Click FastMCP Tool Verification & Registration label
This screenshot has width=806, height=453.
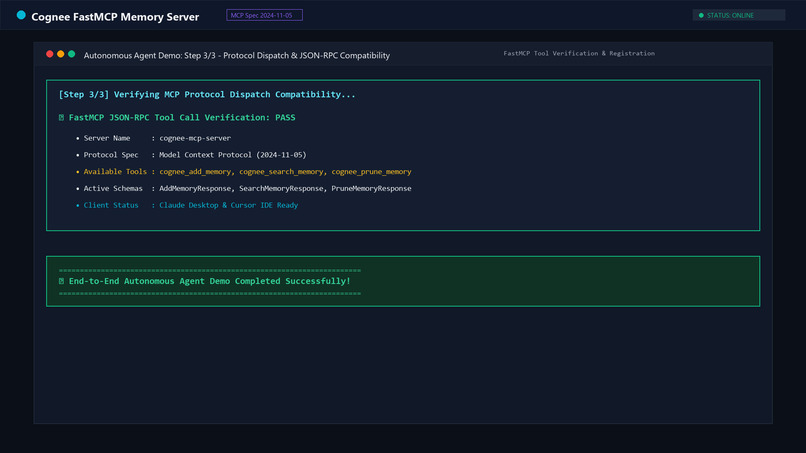pyautogui.click(x=579, y=53)
